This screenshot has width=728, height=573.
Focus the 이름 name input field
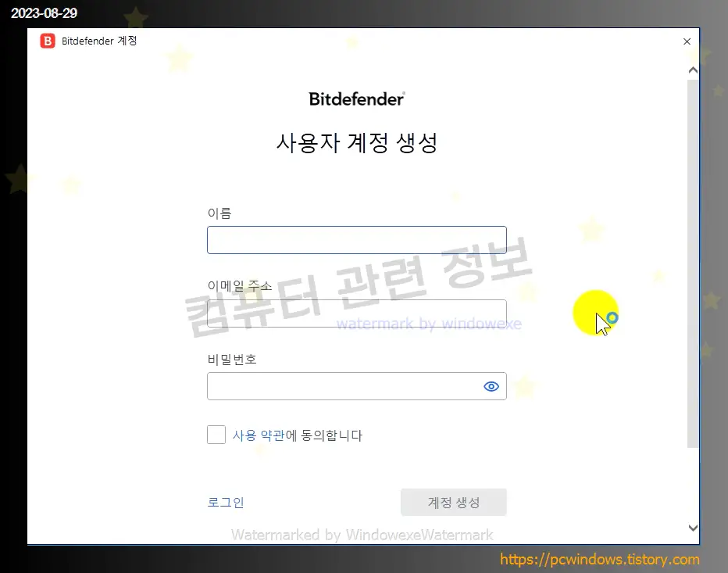356,240
